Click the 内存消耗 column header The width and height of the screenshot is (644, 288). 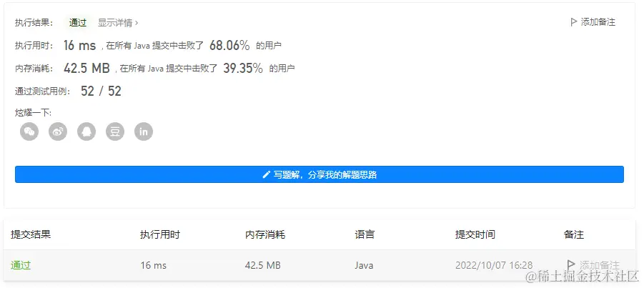pyautogui.click(x=265, y=234)
